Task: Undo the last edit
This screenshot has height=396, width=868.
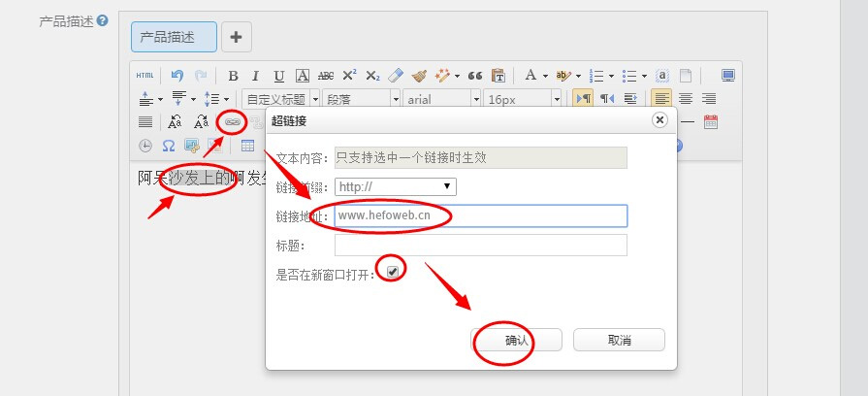Action: coord(177,76)
